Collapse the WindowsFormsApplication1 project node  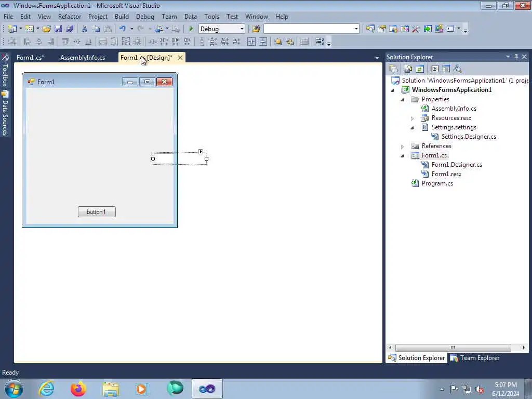click(x=393, y=90)
